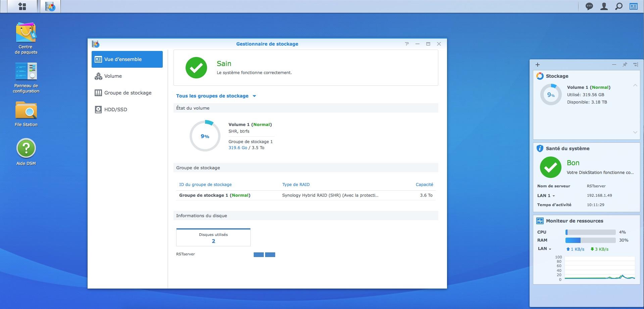Click the 319.6 Go used-space link
644x309 pixels.
238,148
